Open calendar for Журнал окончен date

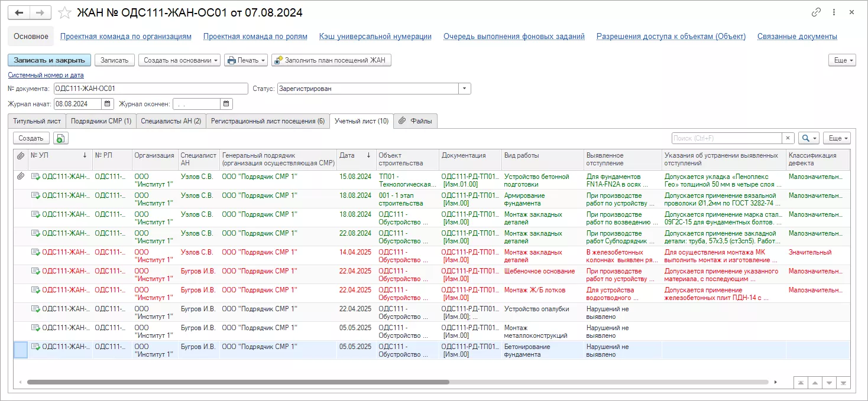[x=226, y=104]
